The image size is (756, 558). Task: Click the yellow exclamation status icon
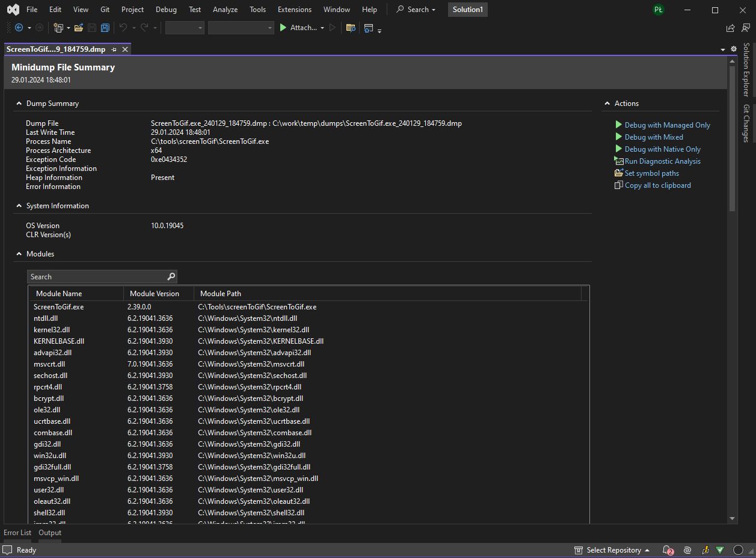[705, 550]
